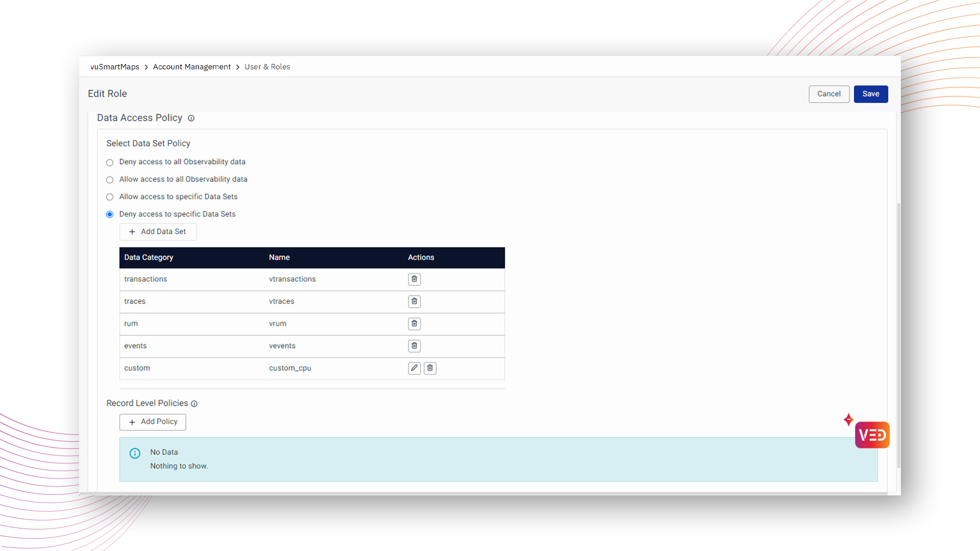Open Account Management breadcrumb
This screenshot has width=980, height=551.
tap(191, 67)
